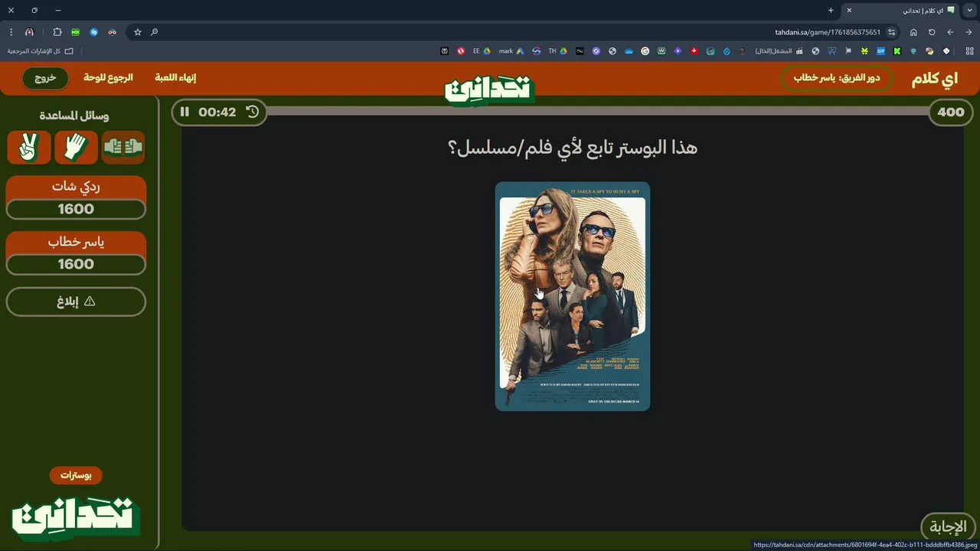Open the Google G bookmark

[x=645, y=51]
